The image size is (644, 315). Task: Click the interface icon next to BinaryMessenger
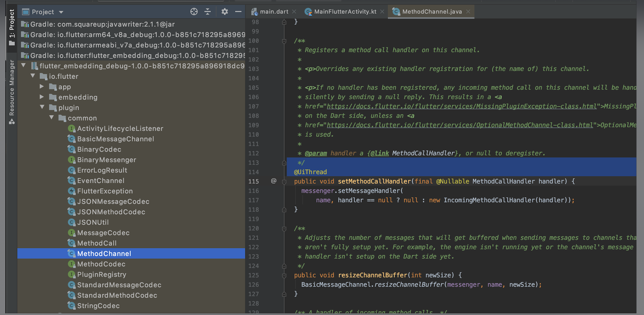pos(71,159)
